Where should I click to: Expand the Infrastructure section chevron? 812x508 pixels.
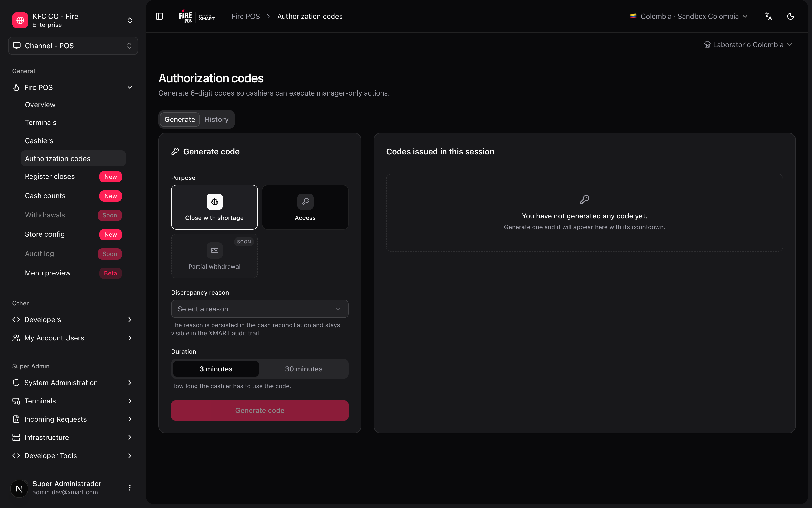[x=130, y=437]
